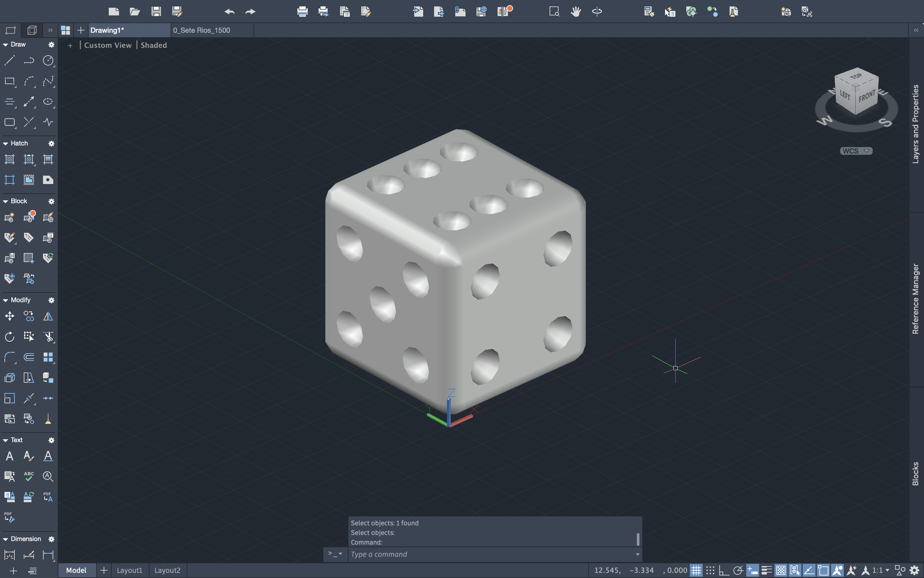Click the Custom View viewport label

click(108, 45)
